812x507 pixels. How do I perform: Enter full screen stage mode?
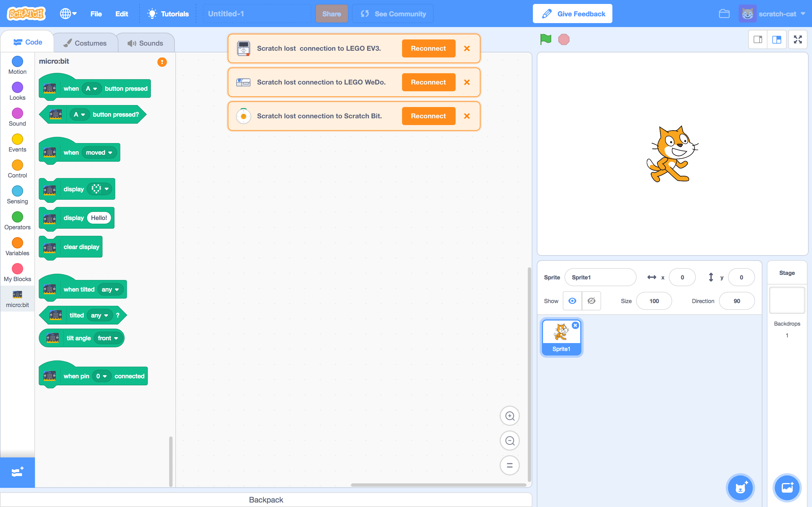[x=798, y=39]
